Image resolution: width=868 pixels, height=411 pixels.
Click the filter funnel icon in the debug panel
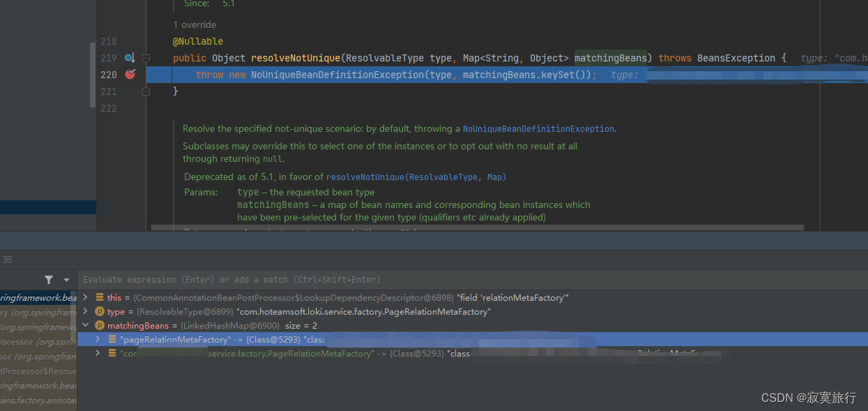point(48,279)
